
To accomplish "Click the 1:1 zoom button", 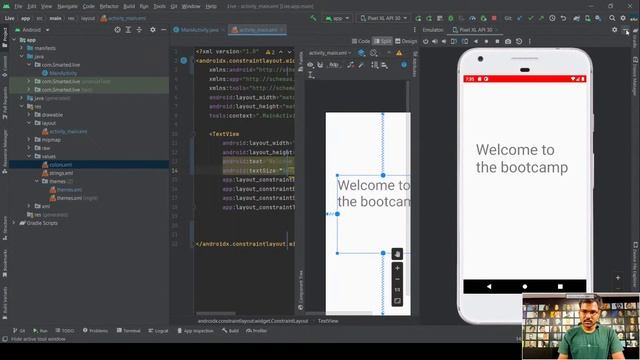I will (x=397, y=290).
